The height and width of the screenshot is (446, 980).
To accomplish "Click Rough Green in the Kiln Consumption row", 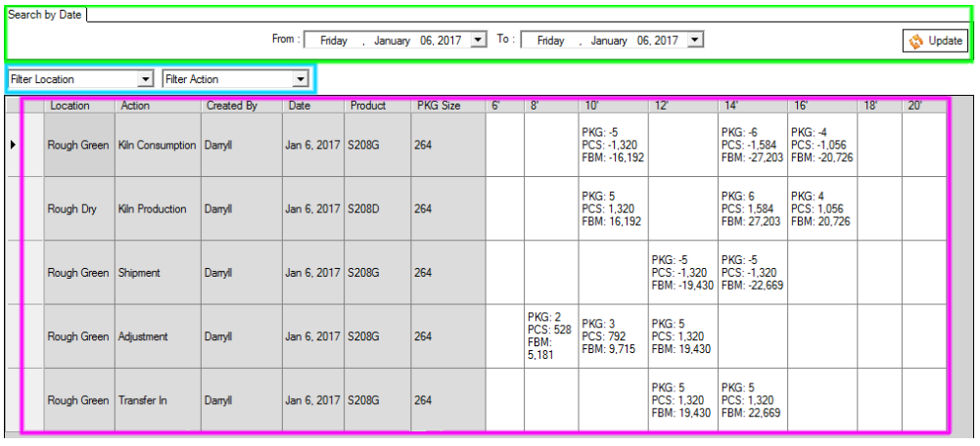I will point(79,145).
